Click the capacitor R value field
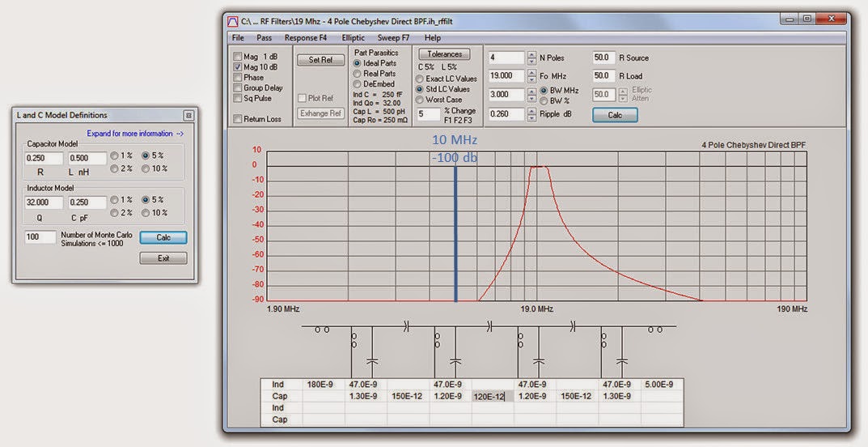This screenshot has height=447, width=868. point(44,159)
